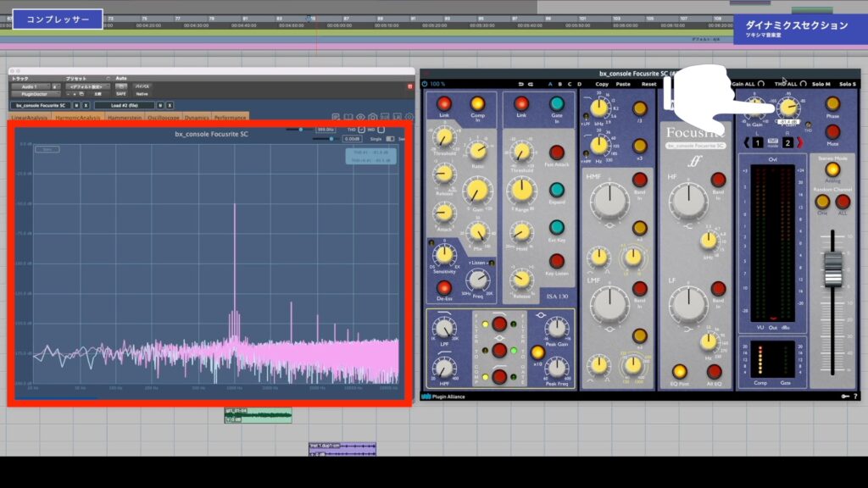The width and height of the screenshot is (868, 488).
Task: Open the book manual icon in PluginDoctor
Action: tap(348, 117)
